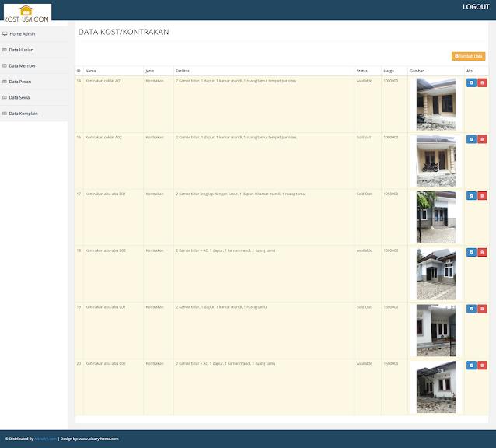
Task: Click delete icon for Kontrakan coklat A02
Action: click(482, 139)
